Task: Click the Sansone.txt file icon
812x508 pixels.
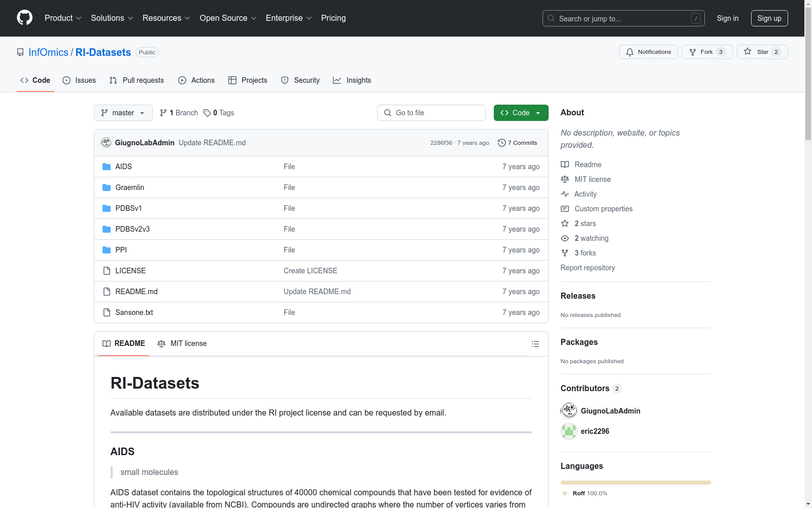Action: (107, 312)
